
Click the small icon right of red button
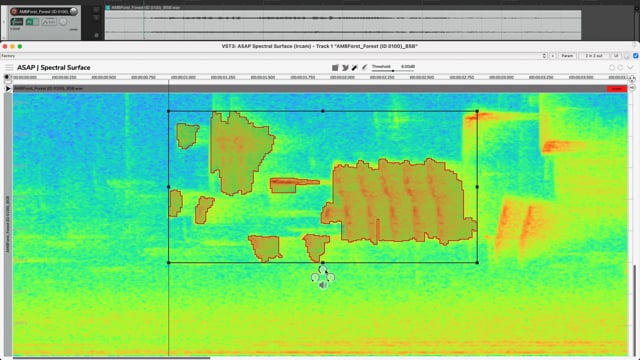pyautogui.click(x=632, y=88)
